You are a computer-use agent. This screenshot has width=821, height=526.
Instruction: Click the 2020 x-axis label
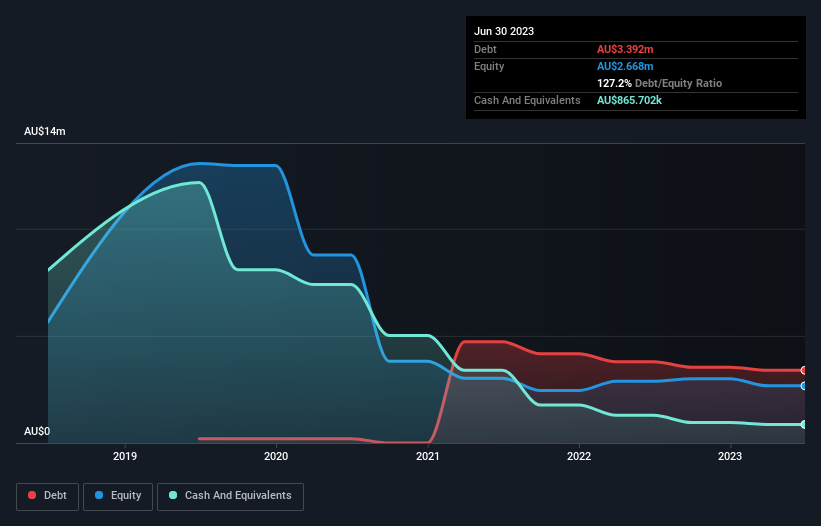tap(276, 456)
